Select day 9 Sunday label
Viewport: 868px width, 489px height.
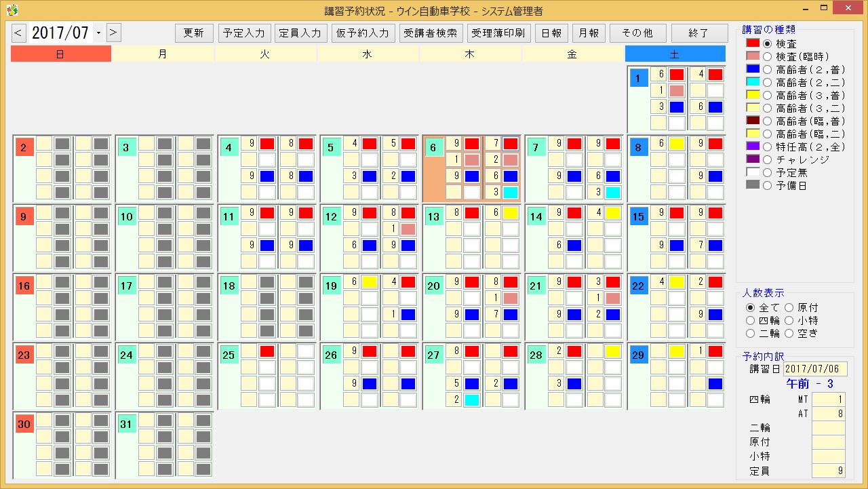tap(24, 217)
